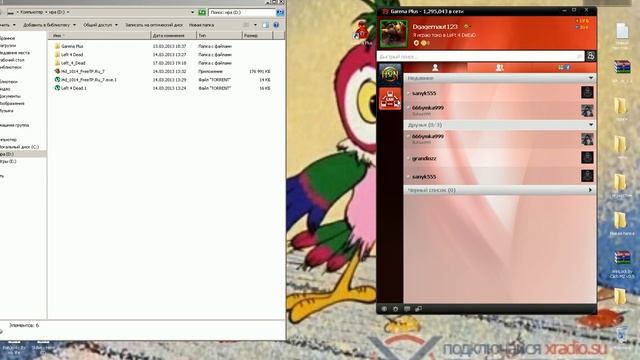Click the refresh icon in the Garena bottom bar

click(x=396, y=309)
